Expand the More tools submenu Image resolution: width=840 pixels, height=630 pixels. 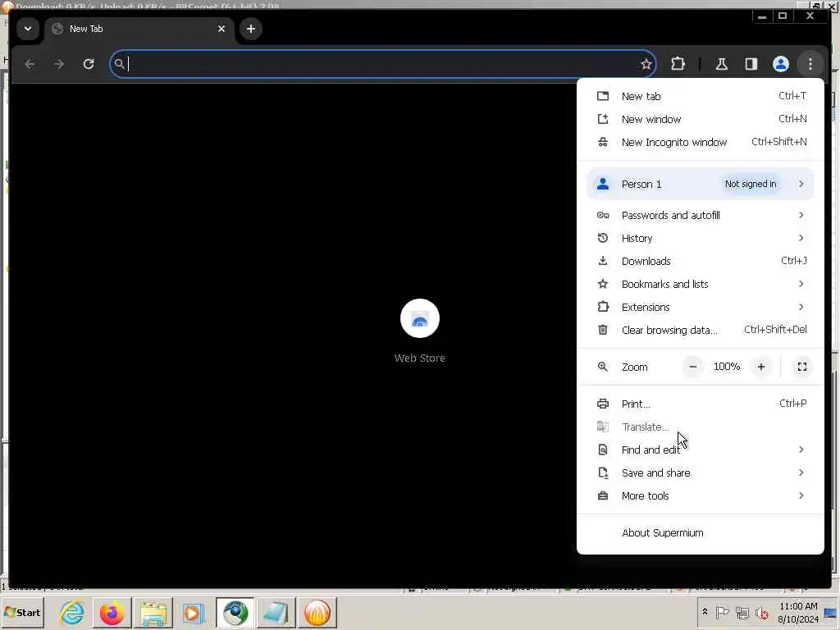701,496
